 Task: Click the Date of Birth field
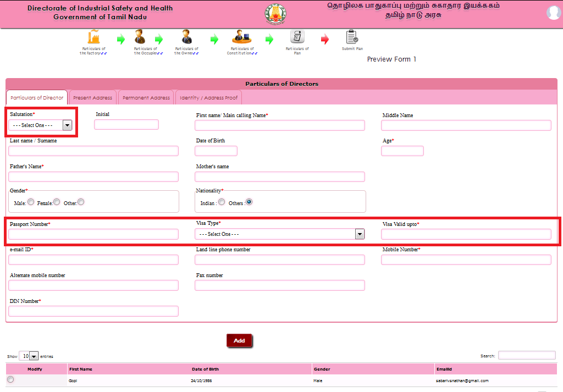click(x=216, y=151)
